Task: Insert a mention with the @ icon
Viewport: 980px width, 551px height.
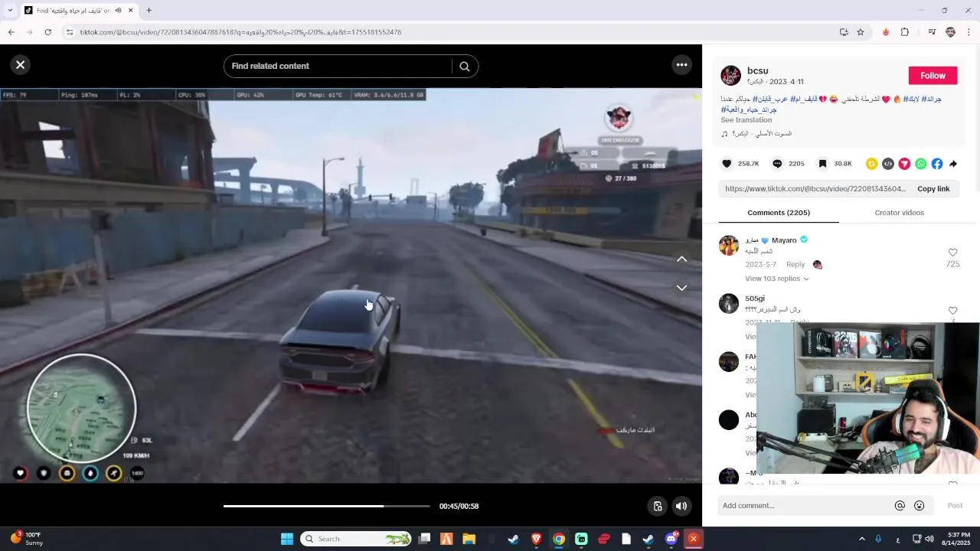Action: (x=900, y=506)
